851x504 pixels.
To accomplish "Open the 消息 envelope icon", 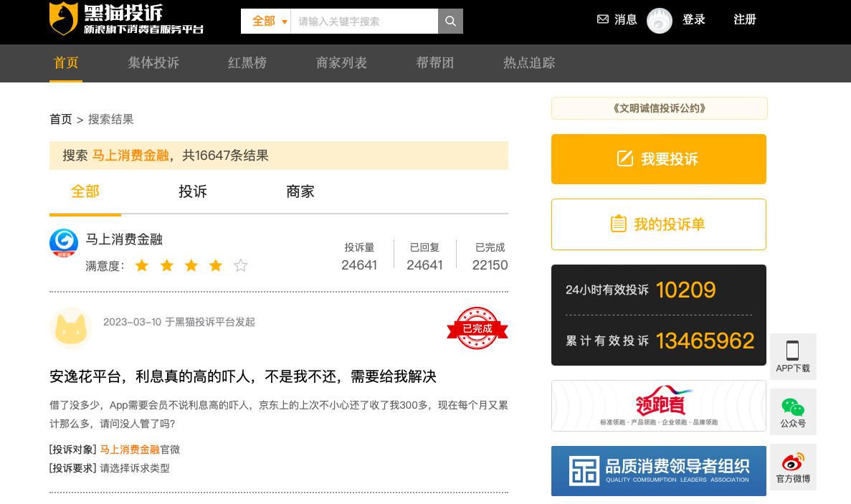I will point(603,19).
